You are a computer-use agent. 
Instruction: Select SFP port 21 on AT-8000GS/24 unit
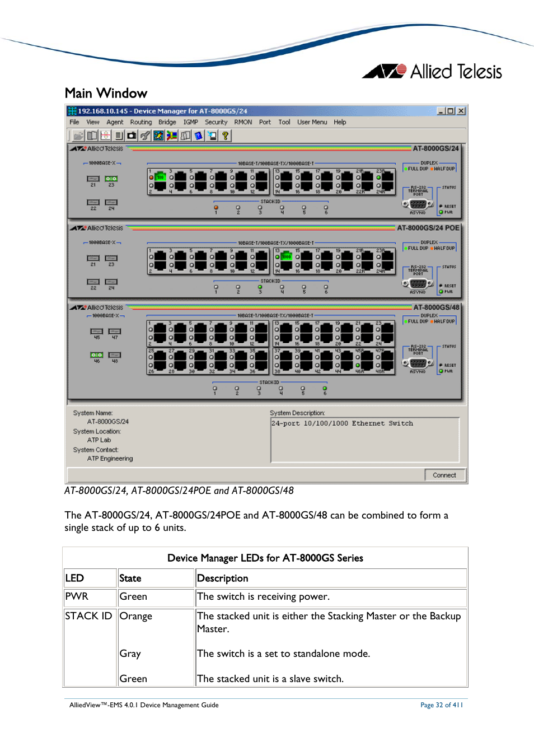pyautogui.click(x=93, y=179)
